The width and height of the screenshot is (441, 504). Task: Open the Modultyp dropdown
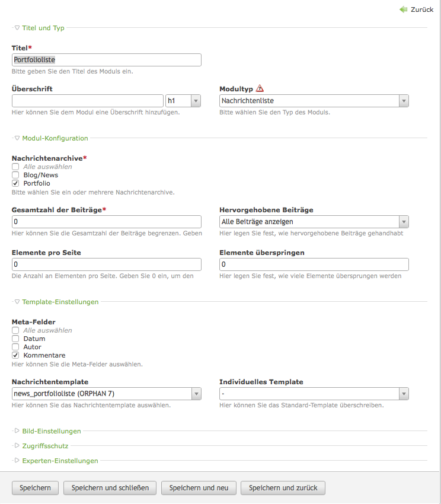(x=314, y=101)
